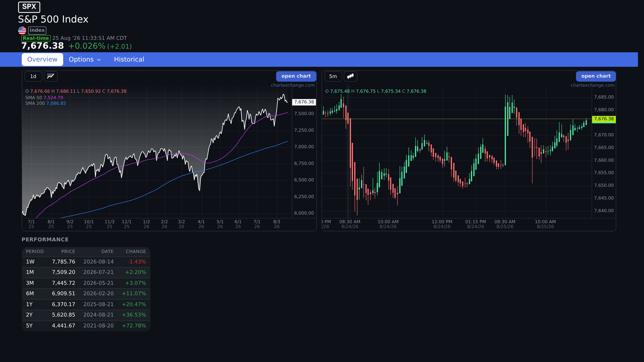Image resolution: width=644 pixels, height=362 pixels.
Task: Switch to the Historical tab
Action: click(x=129, y=60)
